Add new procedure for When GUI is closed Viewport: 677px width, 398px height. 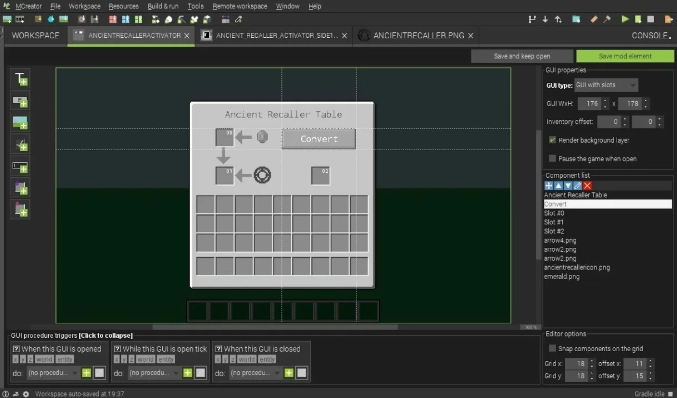coord(288,373)
